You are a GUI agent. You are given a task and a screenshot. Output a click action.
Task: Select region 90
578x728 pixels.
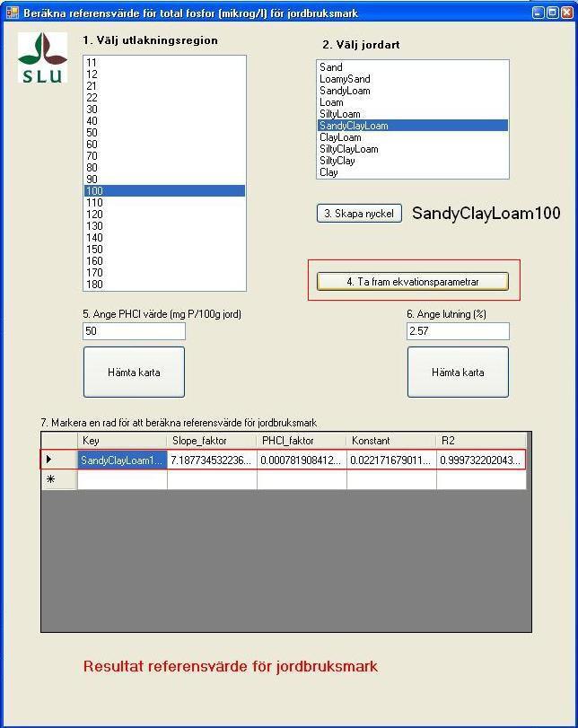click(164, 180)
